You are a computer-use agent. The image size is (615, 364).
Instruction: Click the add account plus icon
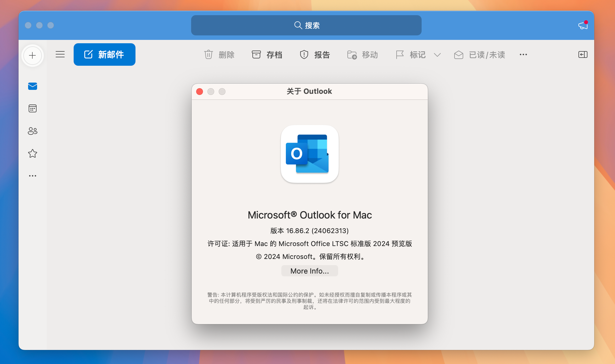click(33, 55)
